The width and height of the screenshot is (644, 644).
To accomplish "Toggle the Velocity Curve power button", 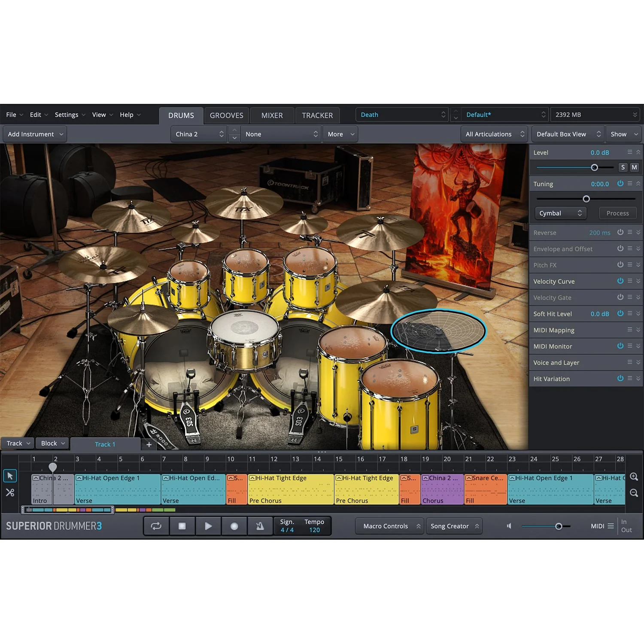I will (620, 281).
